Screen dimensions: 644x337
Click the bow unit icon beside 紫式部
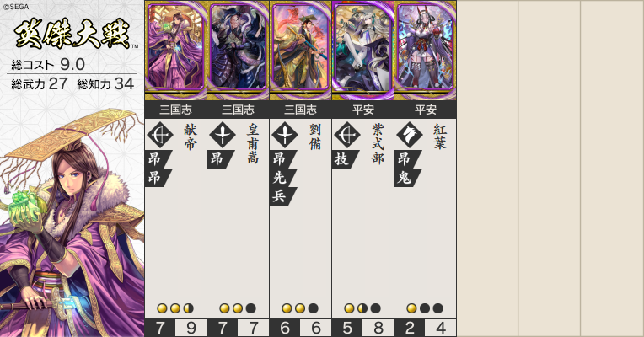(x=347, y=135)
